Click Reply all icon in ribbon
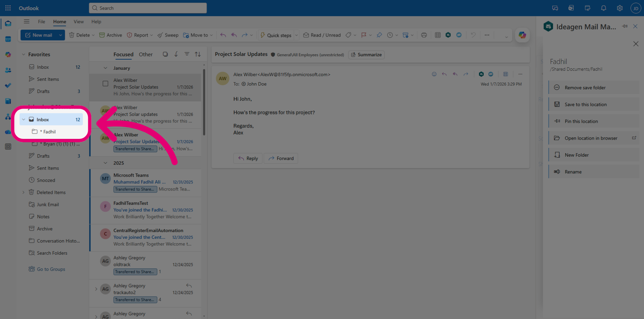The image size is (644, 319). [234, 35]
